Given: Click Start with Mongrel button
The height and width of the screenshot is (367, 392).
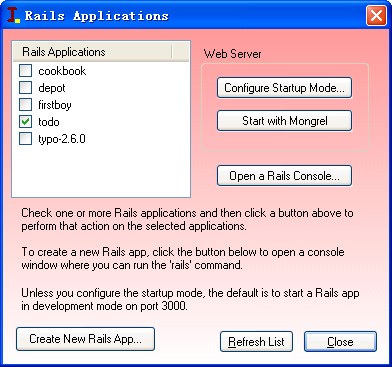Looking at the screenshot, I should 284,121.
